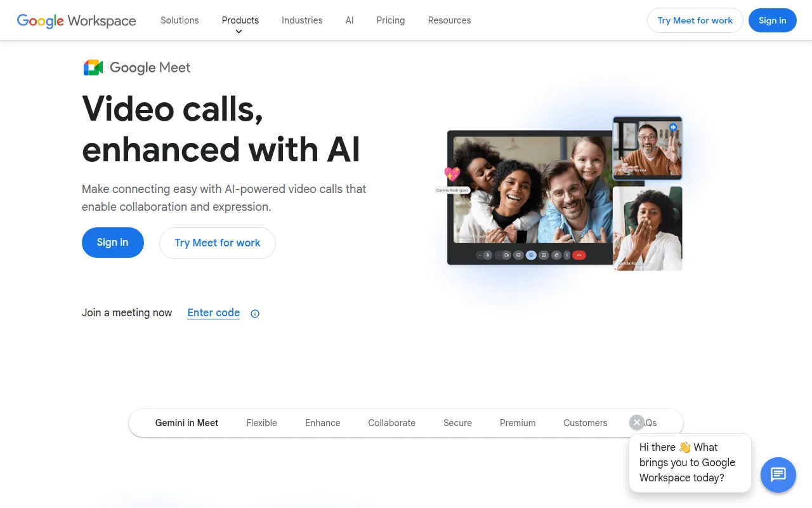This screenshot has width=812, height=508.
Task: Click the present screen icon in illustration
Action: click(x=544, y=255)
